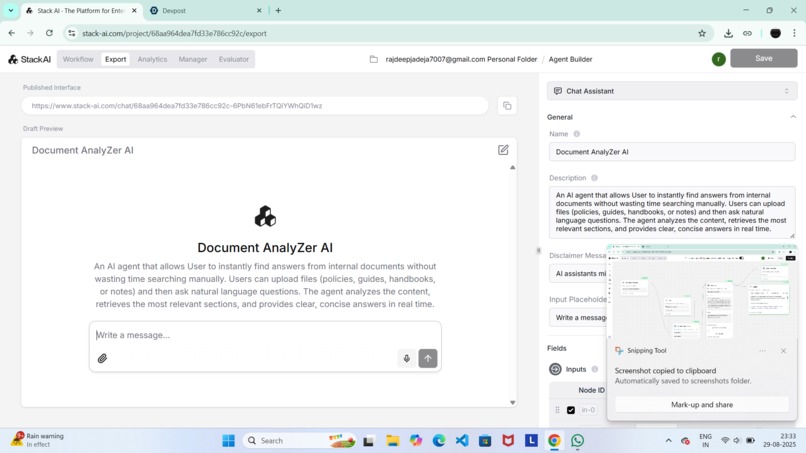The image size is (806, 453).
Task: Click the published interface URL field
Action: click(255, 106)
